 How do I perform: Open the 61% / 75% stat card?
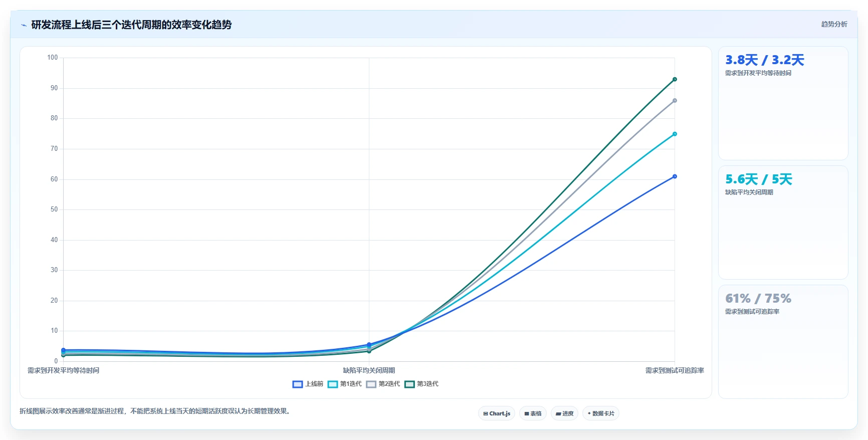[783, 342]
